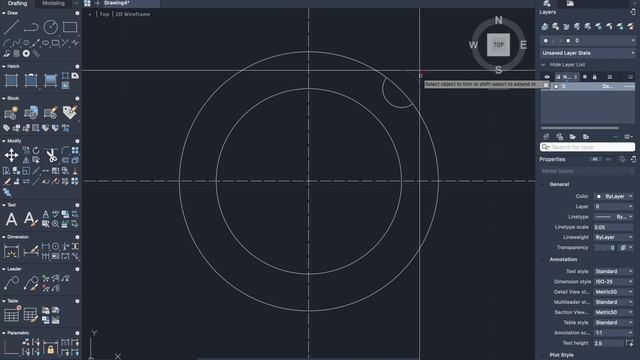Select the Rectangle draw tool

pyautogui.click(x=70, y=27)
